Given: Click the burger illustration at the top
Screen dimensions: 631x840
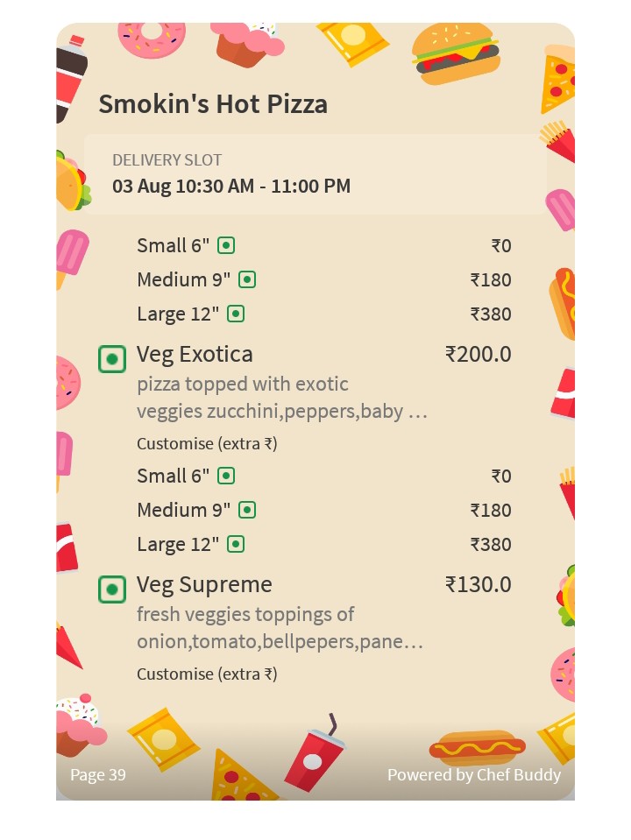Looking at the screenshot, I should point(456,53).
